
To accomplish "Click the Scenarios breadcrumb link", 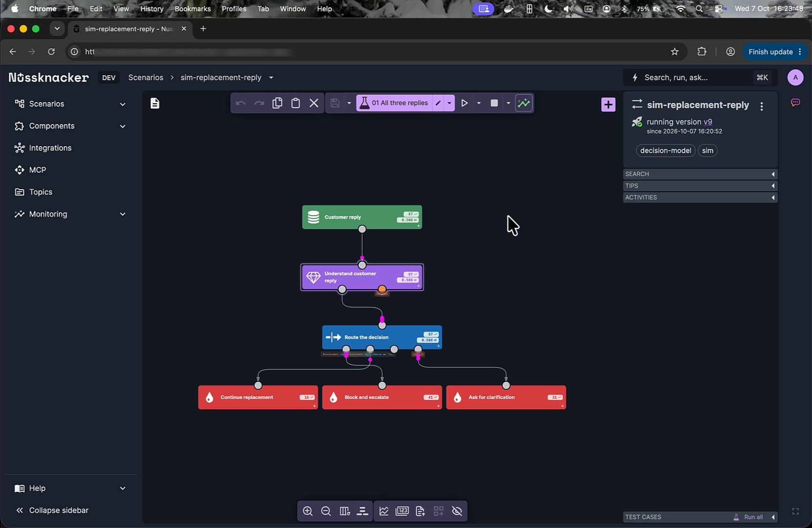I will click(146, 78).
